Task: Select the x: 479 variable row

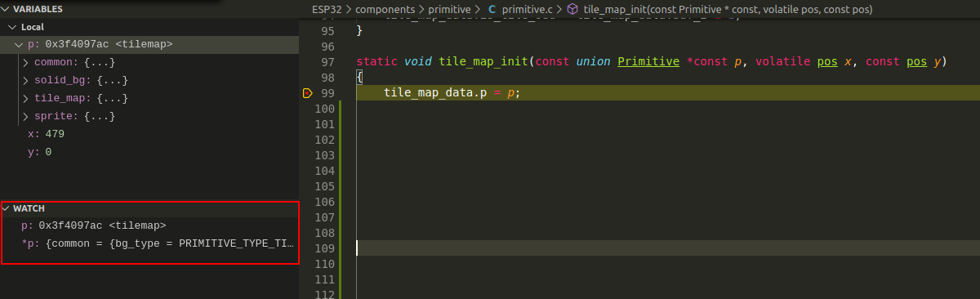Action: click(149, 134)
